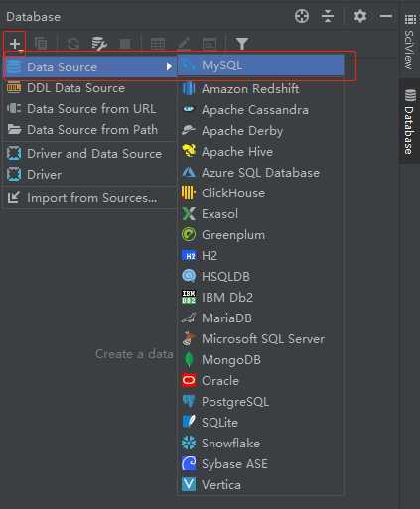This screenshot has height=509, width=420.
Task: Click the plus add data source icon
Action: point(15,44)
